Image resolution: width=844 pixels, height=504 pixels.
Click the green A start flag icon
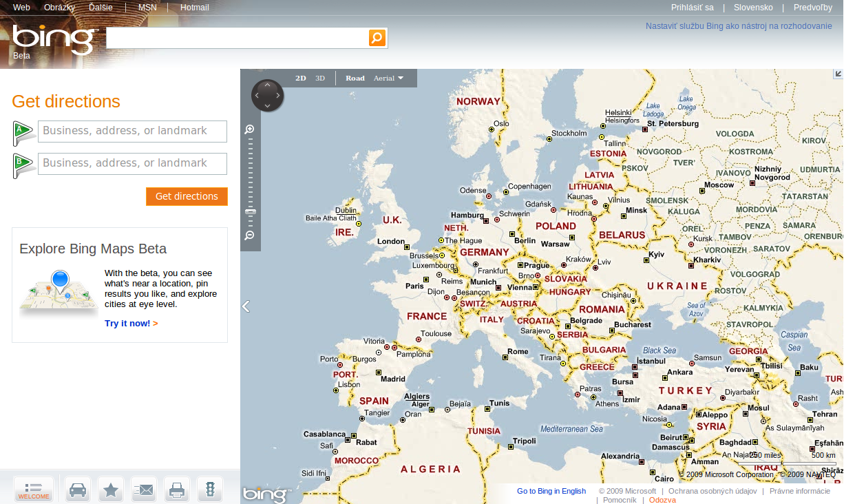pos(23,132)
